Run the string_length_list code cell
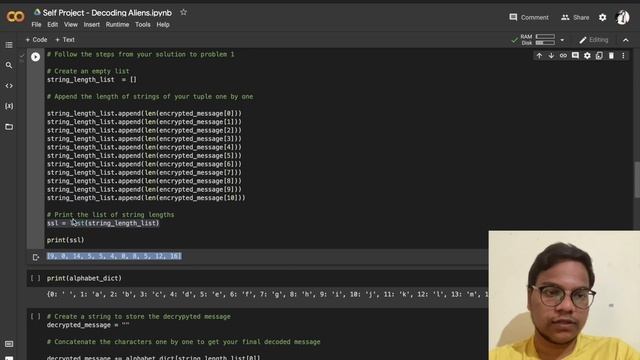This screenshot has height=360, width=640. pos(36,57)
